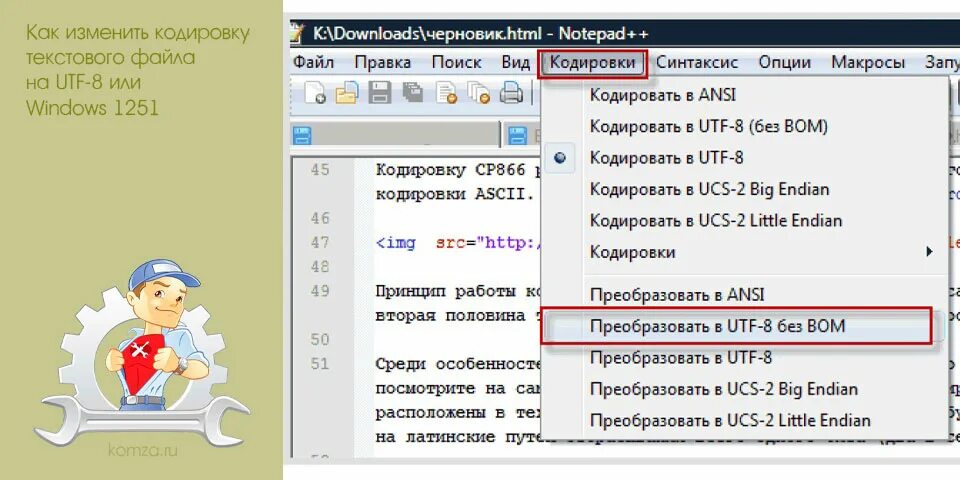The image size is (960, 480).
Task: Open the Макросы menu
Action: pos(868,62)
